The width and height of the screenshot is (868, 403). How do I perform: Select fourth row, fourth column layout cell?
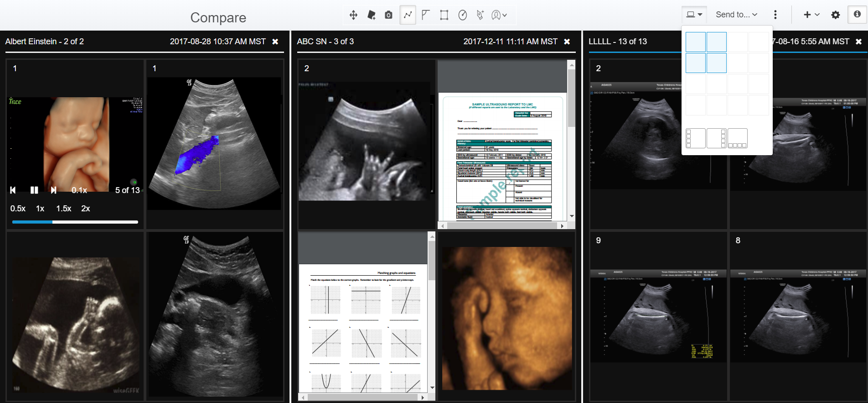tap(759, 105)
